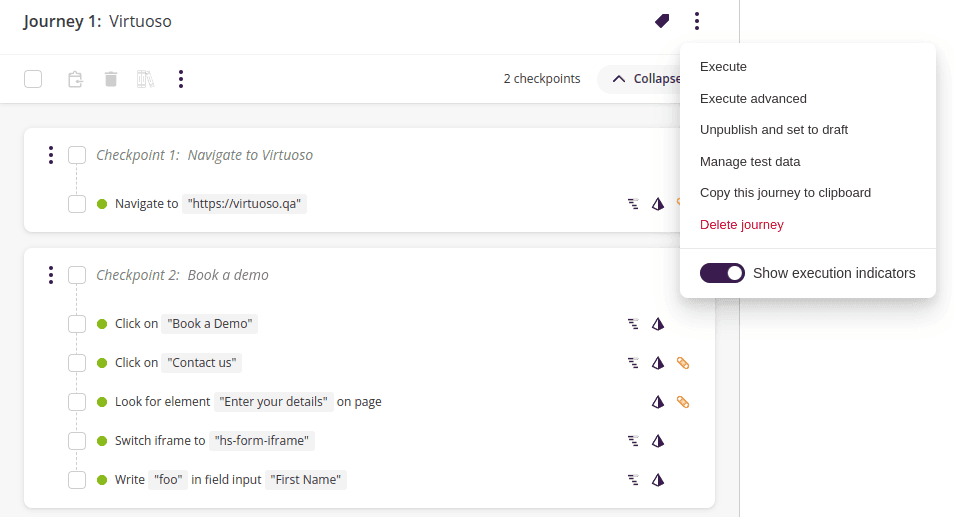Viewport: 953px width, 517px height.
Task: Click the prism icon for "Book a Demo" step
Action: pyautogui.click(x=658, y=324)
